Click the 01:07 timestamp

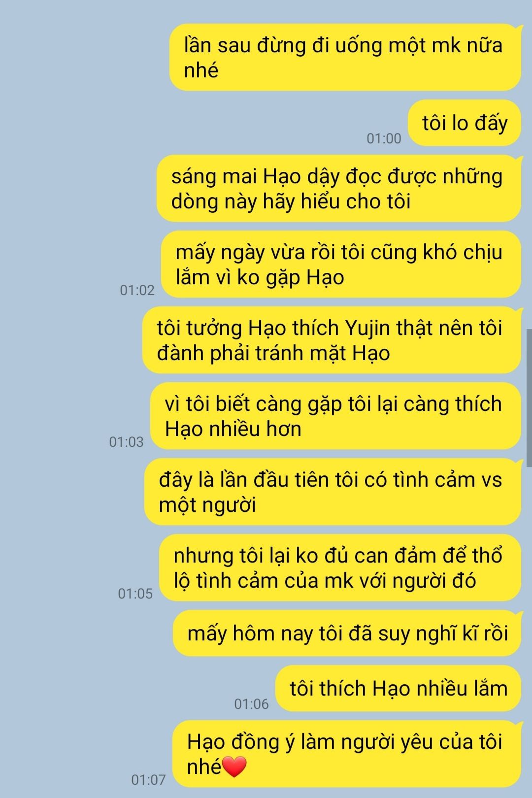[148, 780]
